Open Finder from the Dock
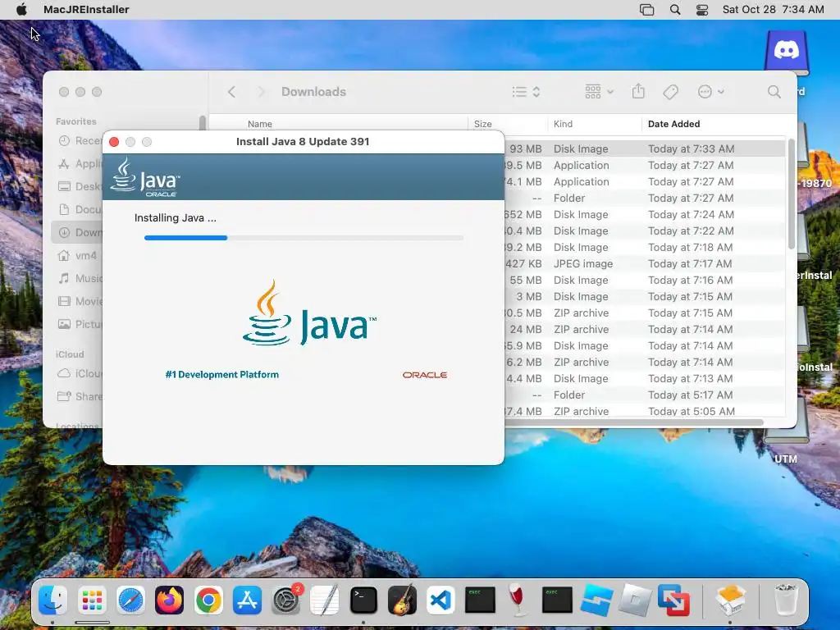 click(53, 600)
